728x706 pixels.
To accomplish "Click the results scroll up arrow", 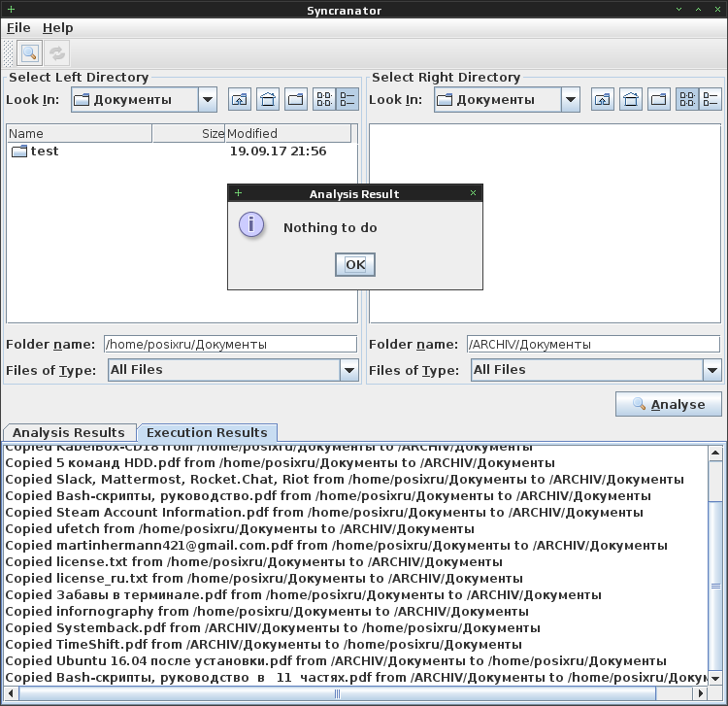I will point(715,453).
